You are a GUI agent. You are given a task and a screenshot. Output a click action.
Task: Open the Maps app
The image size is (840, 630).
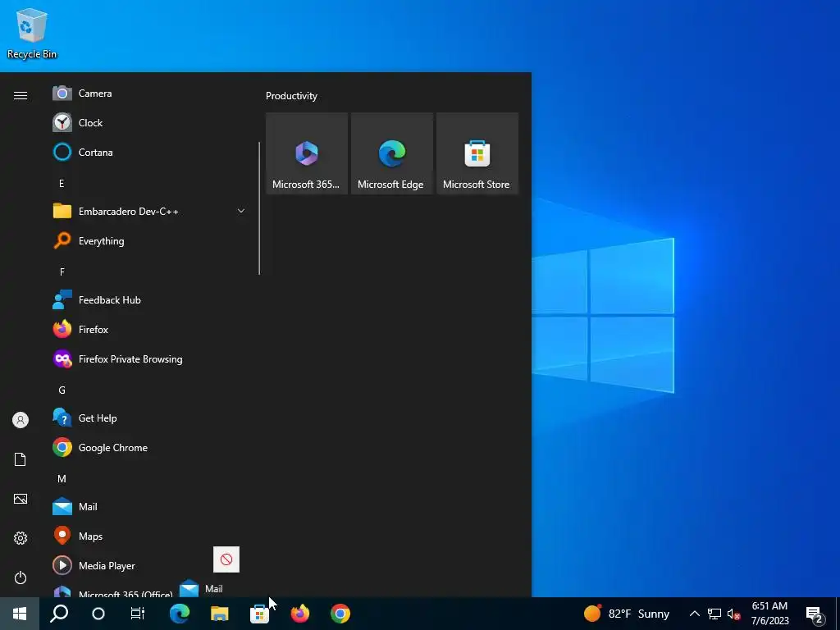149,536
